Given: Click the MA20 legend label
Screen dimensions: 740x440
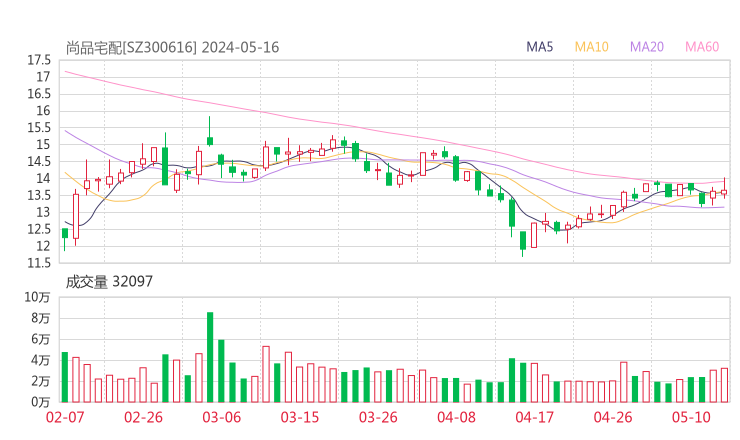Looking at the screenshot, I should click(x=647, y=47).
